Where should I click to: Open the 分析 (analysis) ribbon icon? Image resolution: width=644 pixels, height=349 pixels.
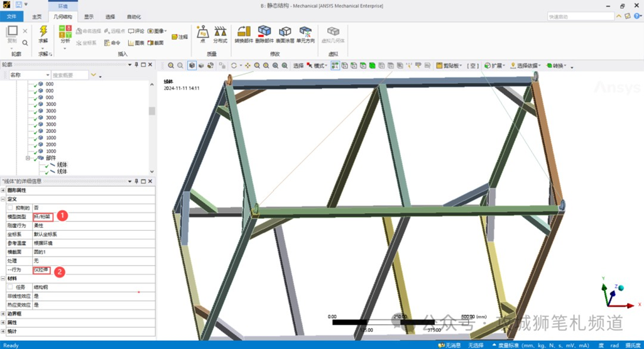click(x=65, y=31)
